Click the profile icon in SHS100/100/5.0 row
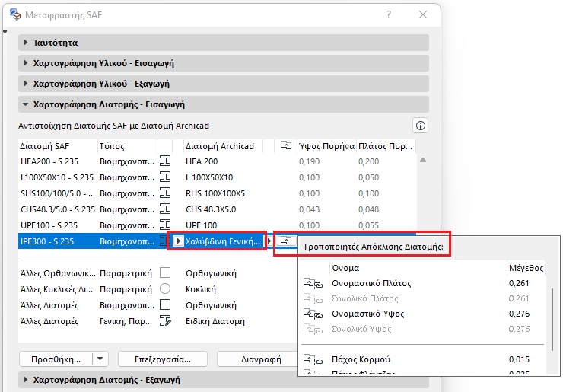Viewport: 563px width, 392px height. pos(165,193)
